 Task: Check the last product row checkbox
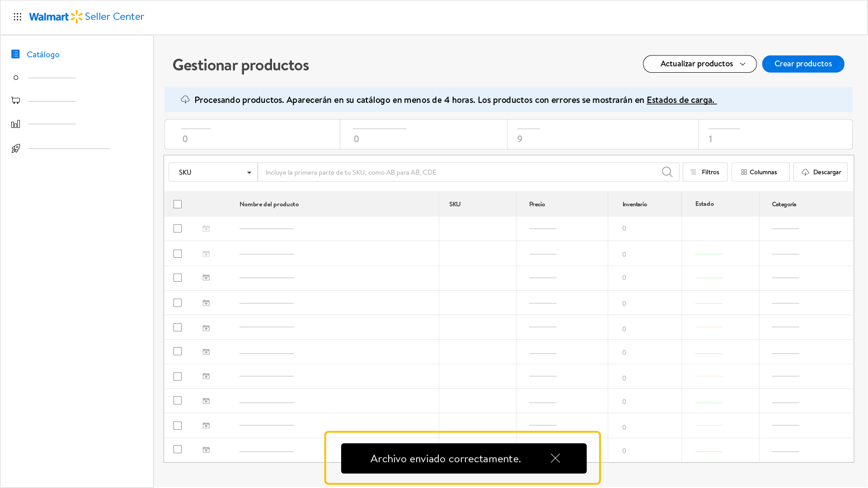pos(178,450)
